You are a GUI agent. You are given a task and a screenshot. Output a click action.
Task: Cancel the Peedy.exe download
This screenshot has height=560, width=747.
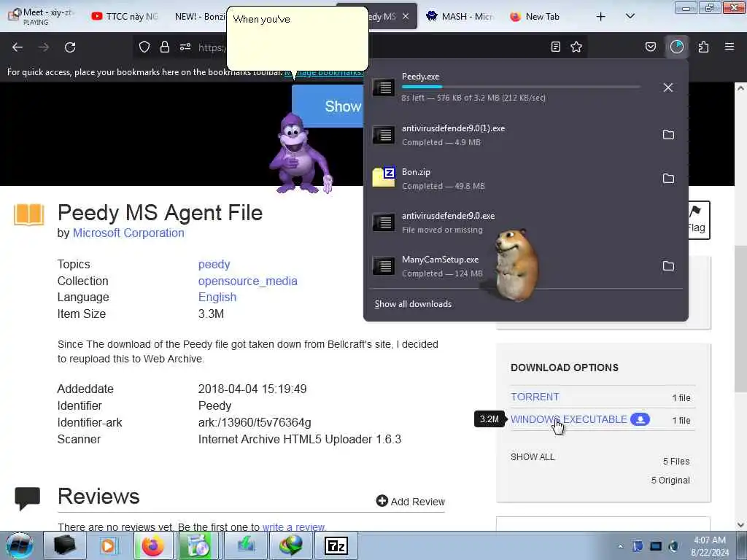coord(668,87)
